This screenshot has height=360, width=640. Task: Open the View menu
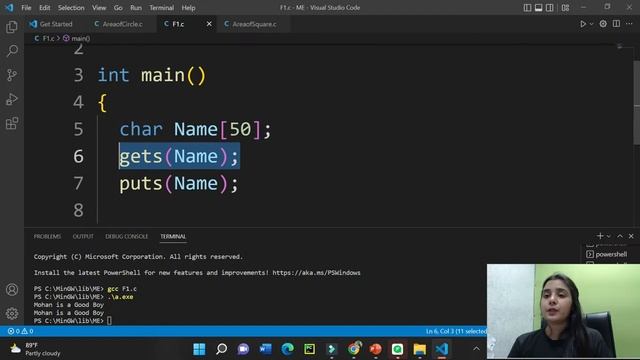(99, 8)
